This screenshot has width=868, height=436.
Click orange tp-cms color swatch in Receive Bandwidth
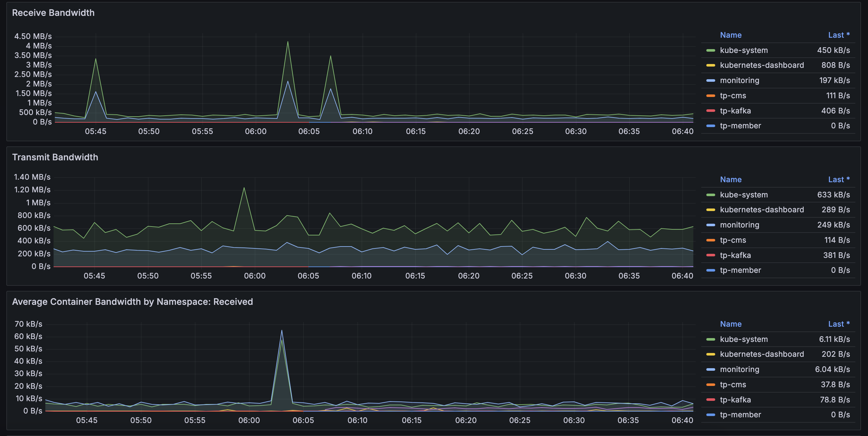(711, 96)
